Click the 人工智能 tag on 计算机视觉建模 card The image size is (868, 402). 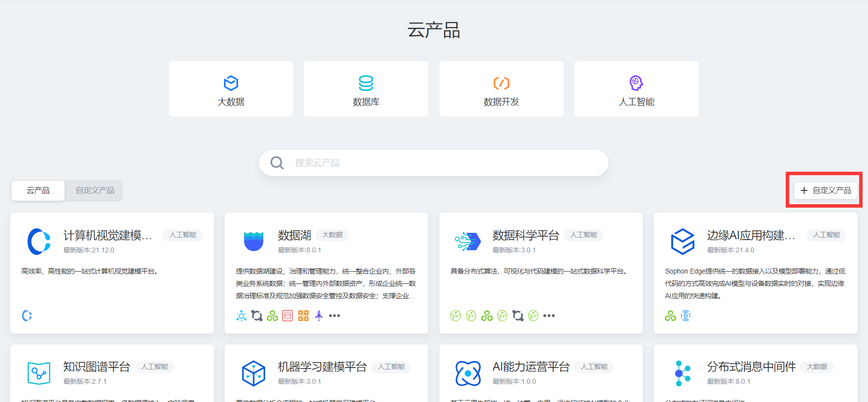183,235
